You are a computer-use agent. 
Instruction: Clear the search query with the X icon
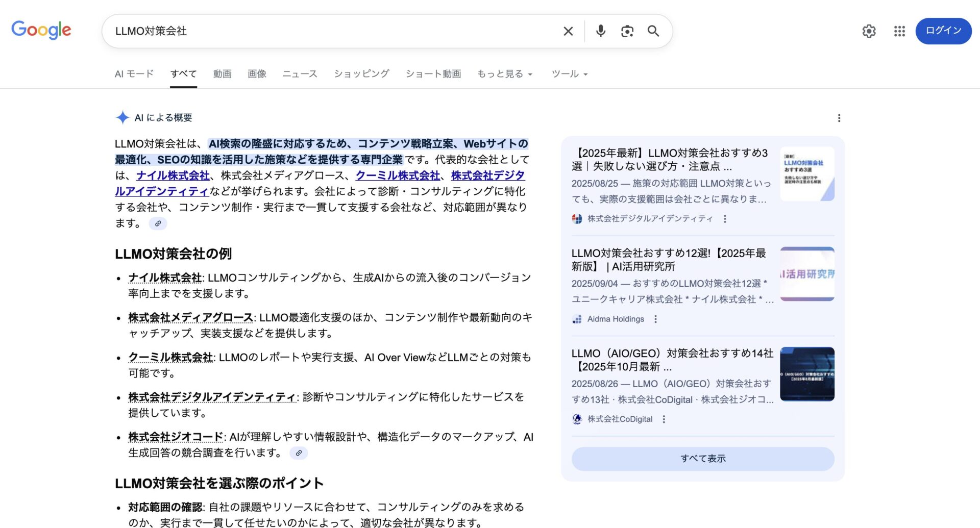click(568, 31)
